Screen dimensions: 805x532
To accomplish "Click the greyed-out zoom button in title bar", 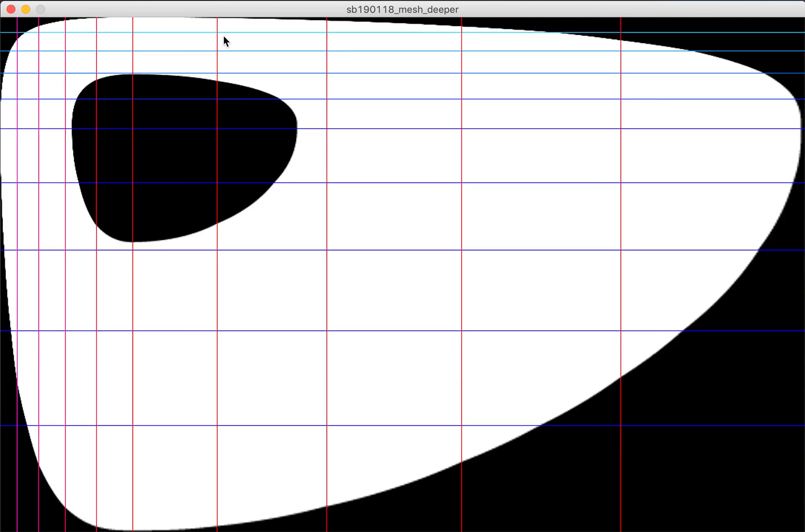I will point(40,9).
